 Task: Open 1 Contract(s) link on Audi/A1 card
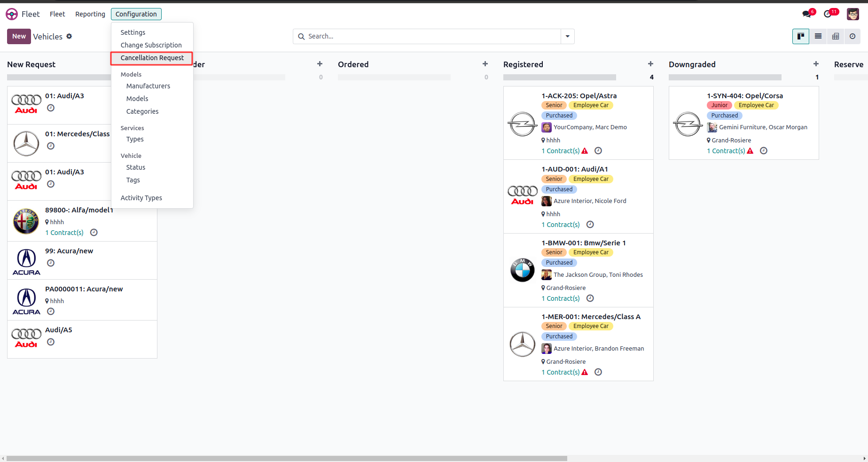561,225
